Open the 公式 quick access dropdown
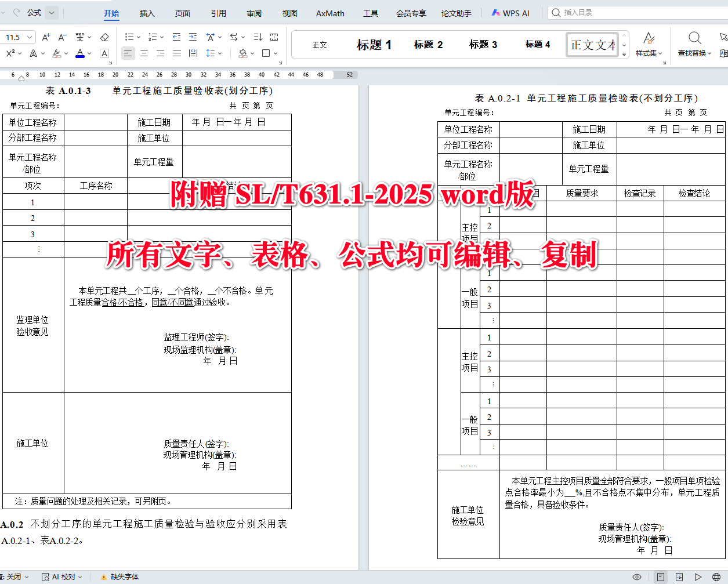 (51, 12)
